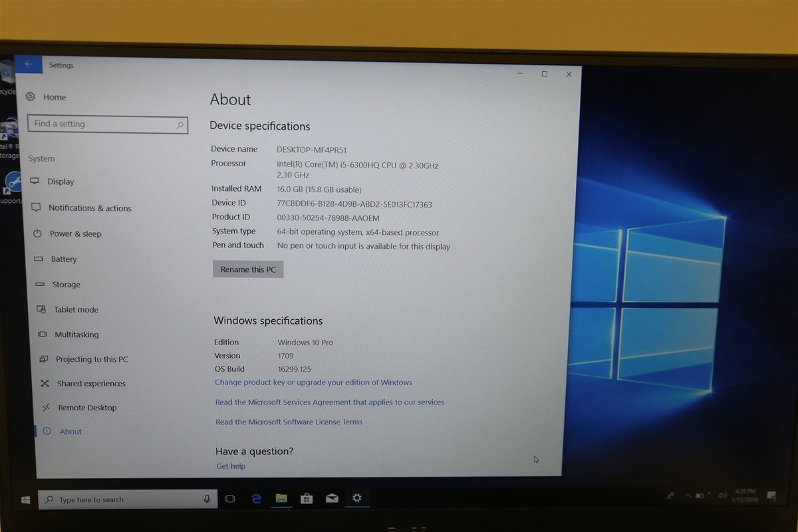Click the Rename this PC button
Screen dimensions: 798x532
(x=248, y=269)
